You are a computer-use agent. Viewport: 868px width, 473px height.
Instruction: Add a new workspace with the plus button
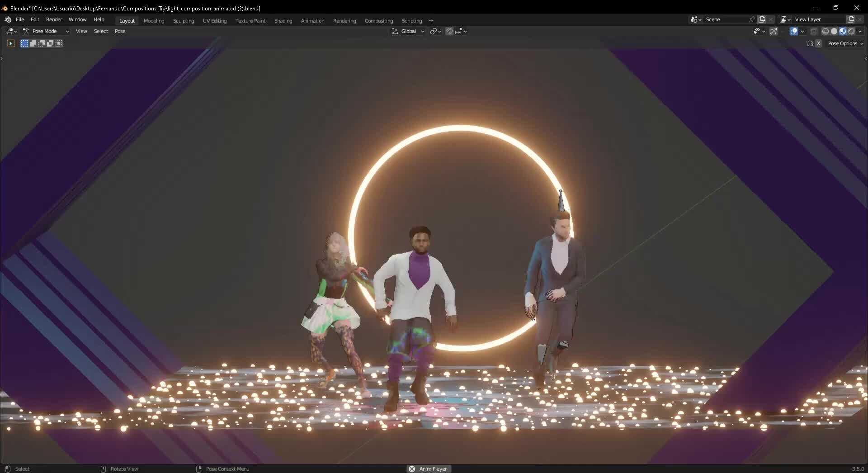coord(431,20)
